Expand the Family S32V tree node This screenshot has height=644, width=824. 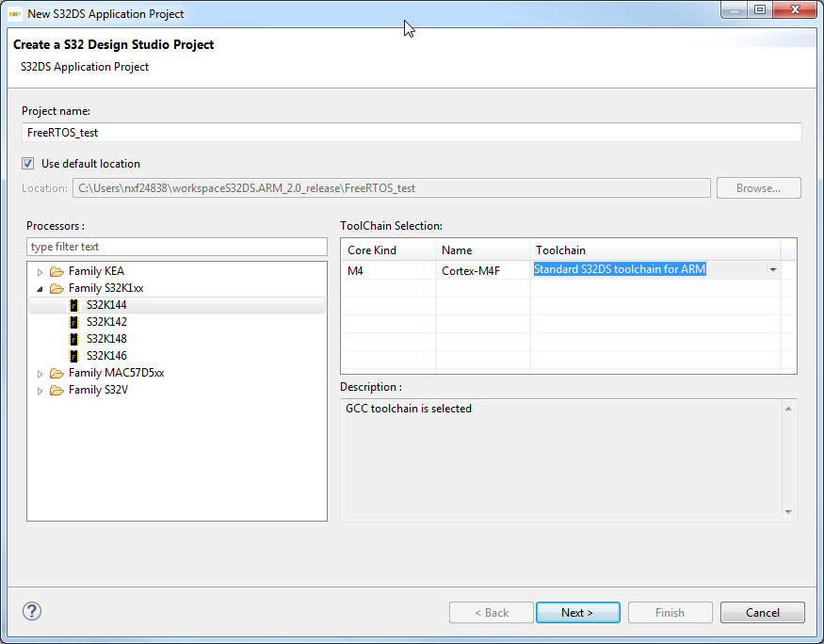tap(40, 391)
